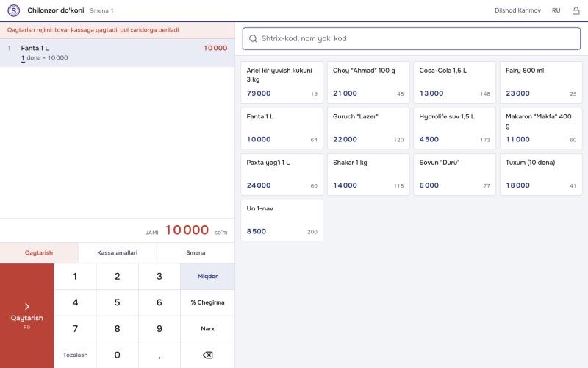
Task: Click the Smena 1 shift label
Action: tap(101, 10)
